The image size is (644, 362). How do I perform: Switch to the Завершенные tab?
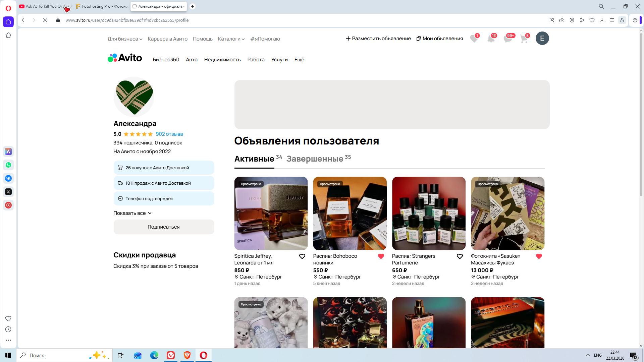[x=315, y=159]
